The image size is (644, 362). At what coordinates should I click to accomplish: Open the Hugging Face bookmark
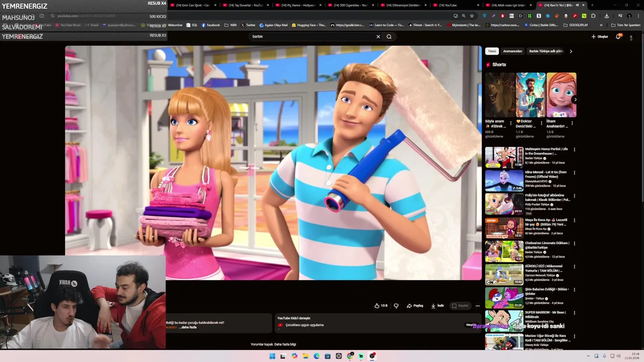point(308,25)
